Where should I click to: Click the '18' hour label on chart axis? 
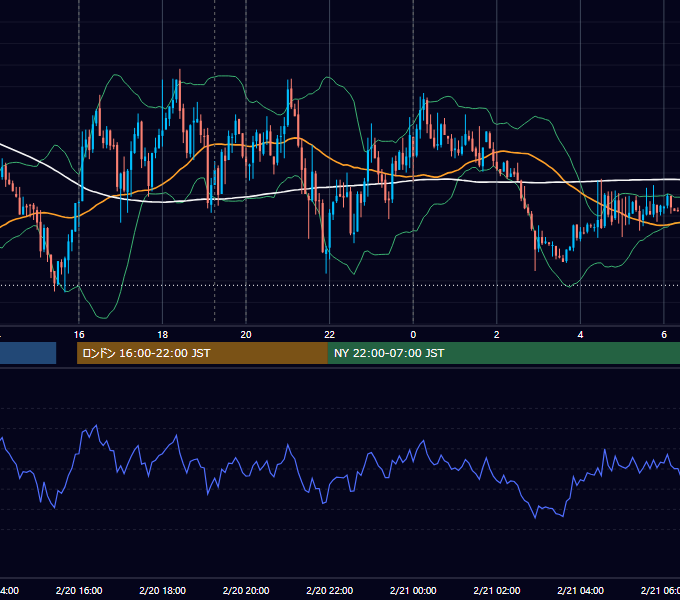pos(163,335)
